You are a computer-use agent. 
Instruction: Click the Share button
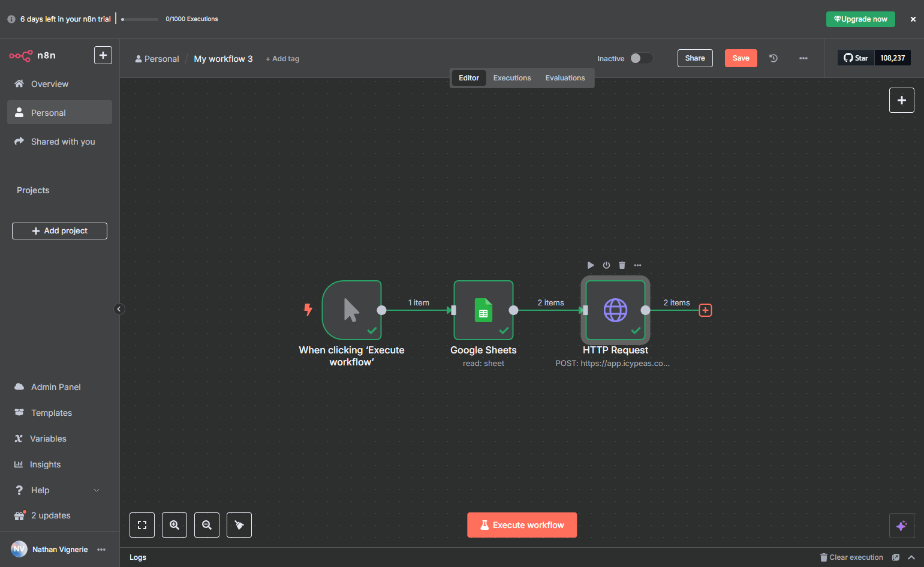click(x=695, y=58)
